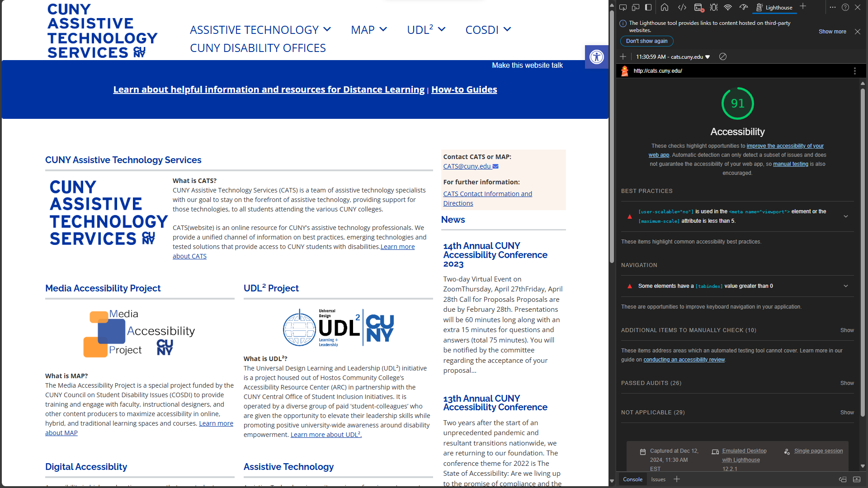This screenshot has width=868, height=488.
Task: Expand the tabindex greater than 0 audit
Action: (x=737, y=286)
